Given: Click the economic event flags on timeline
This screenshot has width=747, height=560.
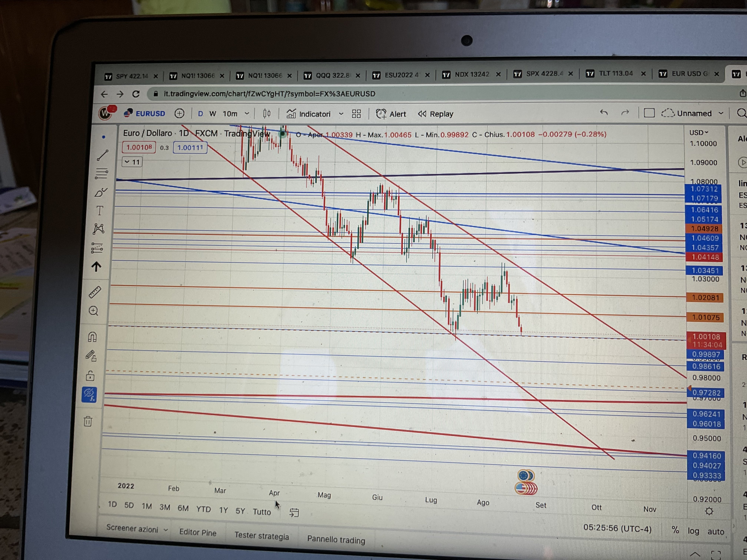Looking at the screenshot, I should [526, 482].
